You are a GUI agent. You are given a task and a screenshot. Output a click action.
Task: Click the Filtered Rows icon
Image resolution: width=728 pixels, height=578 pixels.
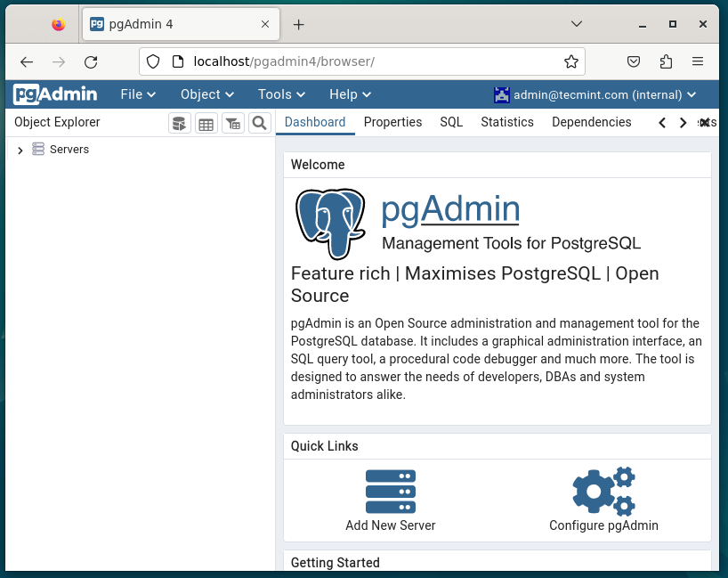(x=232, y=123)
